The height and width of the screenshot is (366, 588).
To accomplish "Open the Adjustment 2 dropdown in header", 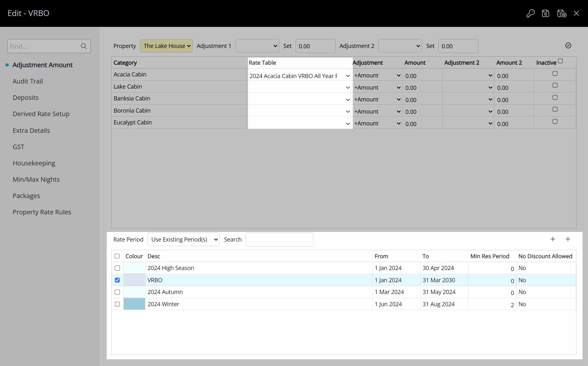I will [400, 46].
